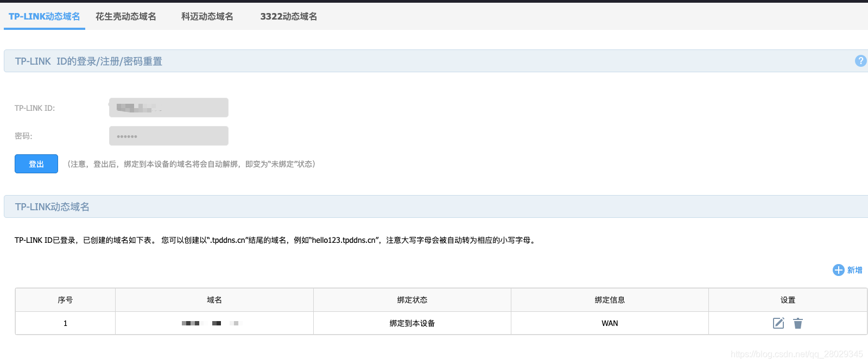Open the 科迈动态域名 tab
The height and width of the screenshot is (364, 868).
207,16
